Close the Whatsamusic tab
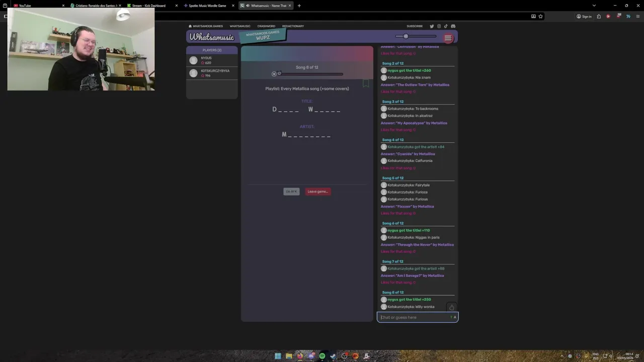 pos(290,6)
